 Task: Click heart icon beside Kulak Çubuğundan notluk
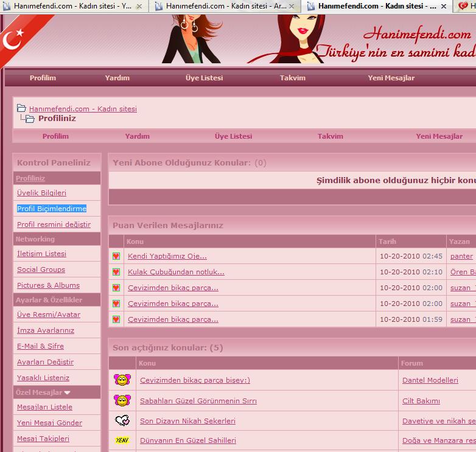point(116,272)
